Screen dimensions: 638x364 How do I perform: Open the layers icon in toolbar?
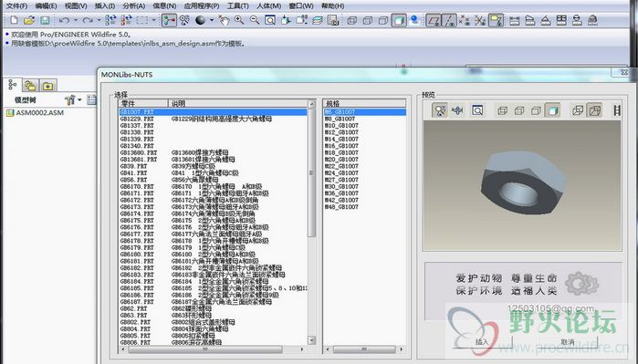pyautogui.click(x=318, y=20)
